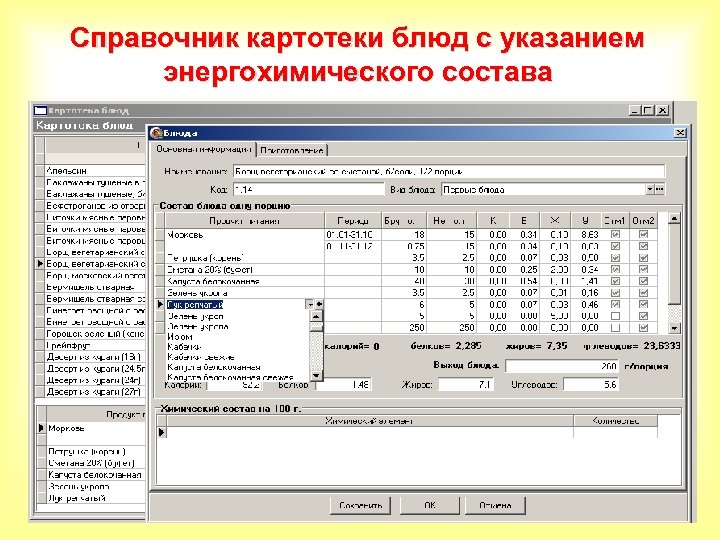Click the Сохранить button
This screenshot has width=720, height=540.
[x=360, y=505]
